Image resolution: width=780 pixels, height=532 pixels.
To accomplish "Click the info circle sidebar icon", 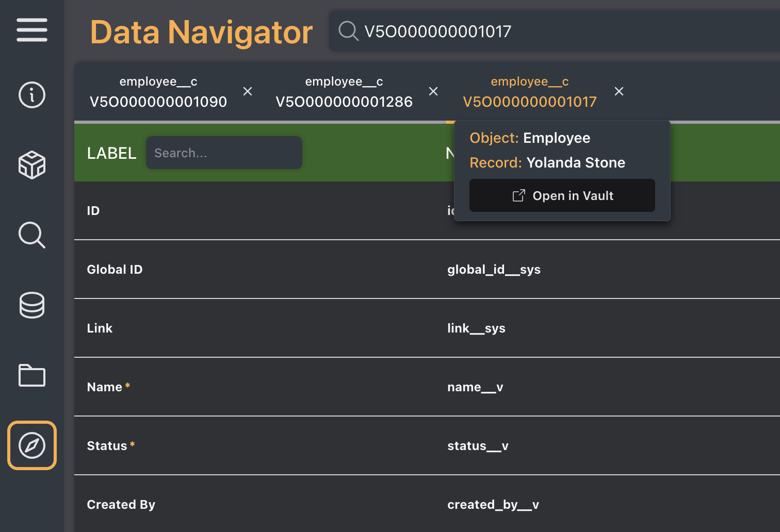I will click(32, 95).
